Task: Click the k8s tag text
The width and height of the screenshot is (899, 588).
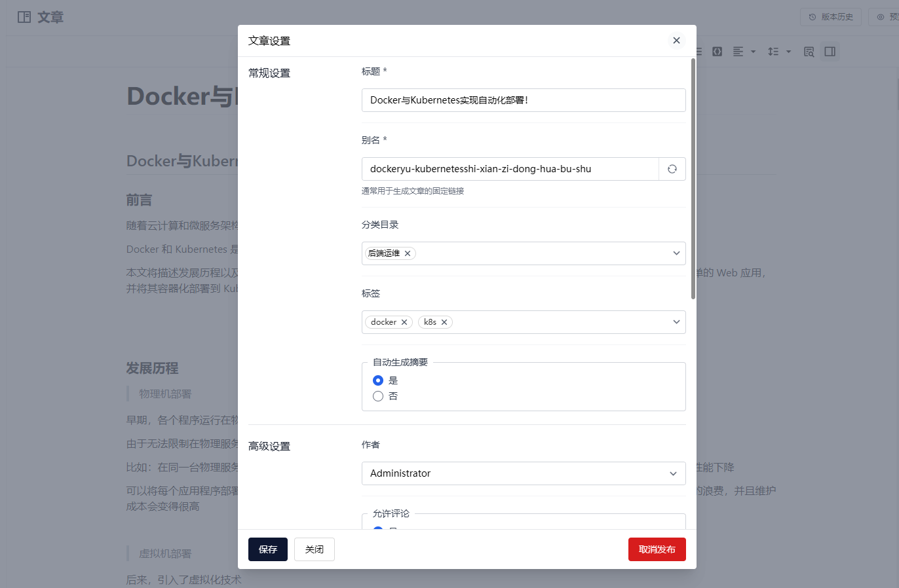Action: click(430, 322)
